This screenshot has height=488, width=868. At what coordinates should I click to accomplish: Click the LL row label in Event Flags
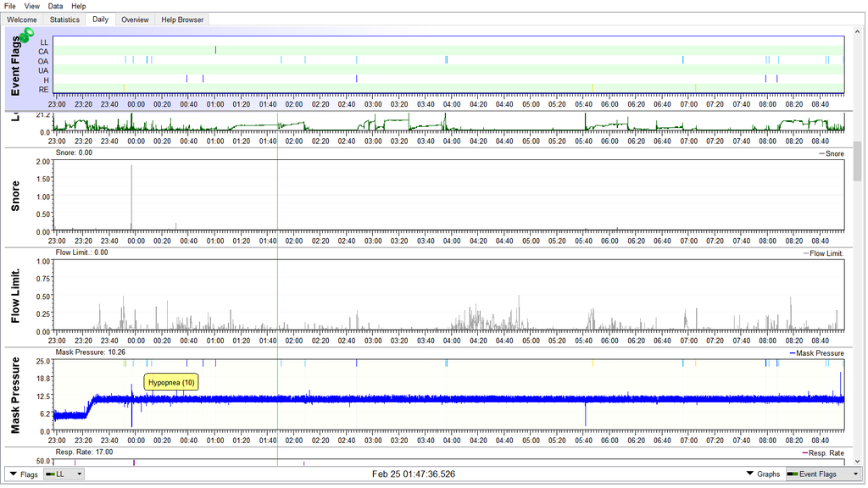pyautogui.click(x=44, y=42)
